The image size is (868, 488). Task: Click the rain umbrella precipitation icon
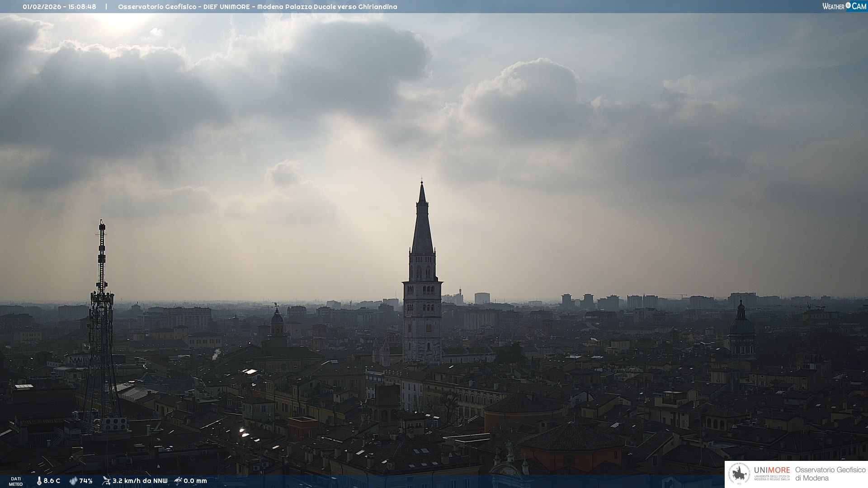178,481
